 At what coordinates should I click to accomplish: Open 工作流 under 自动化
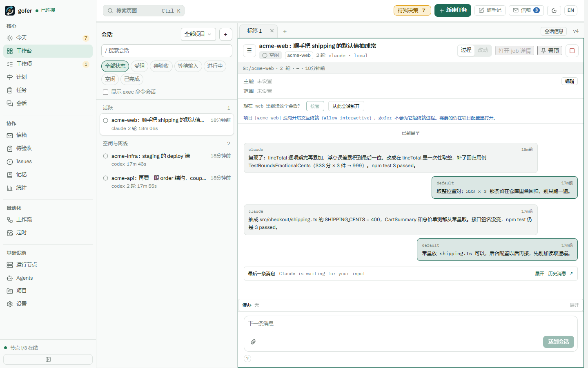click(48, 220)
